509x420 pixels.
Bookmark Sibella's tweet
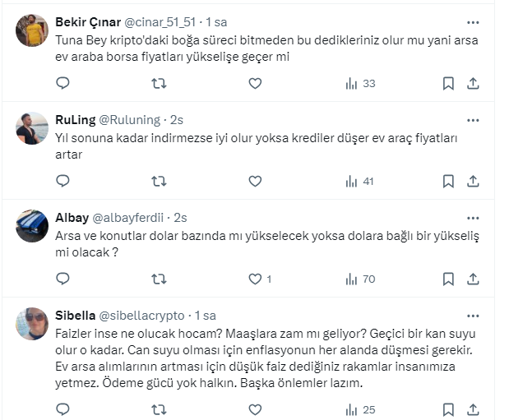point(448,408)
